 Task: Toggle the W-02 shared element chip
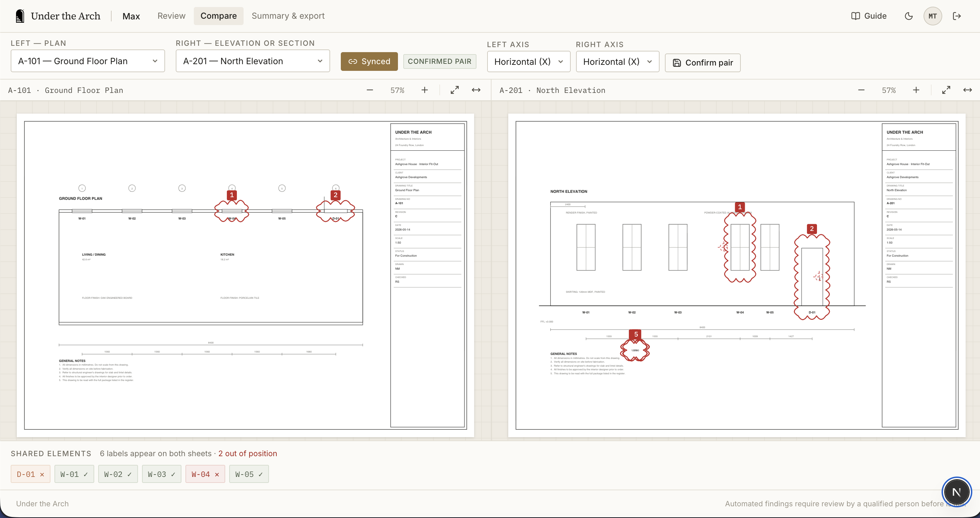pos(118,474)
